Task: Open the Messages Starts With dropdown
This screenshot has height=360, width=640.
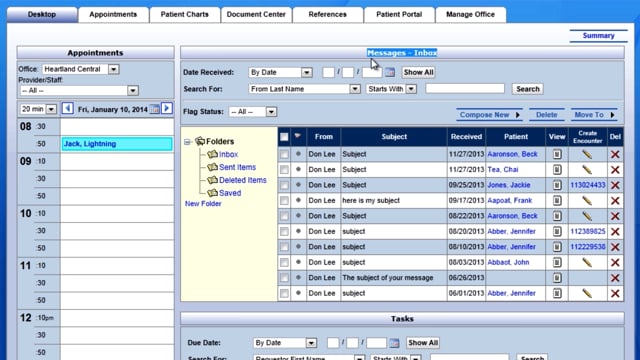Action: (x=391, y=89)
